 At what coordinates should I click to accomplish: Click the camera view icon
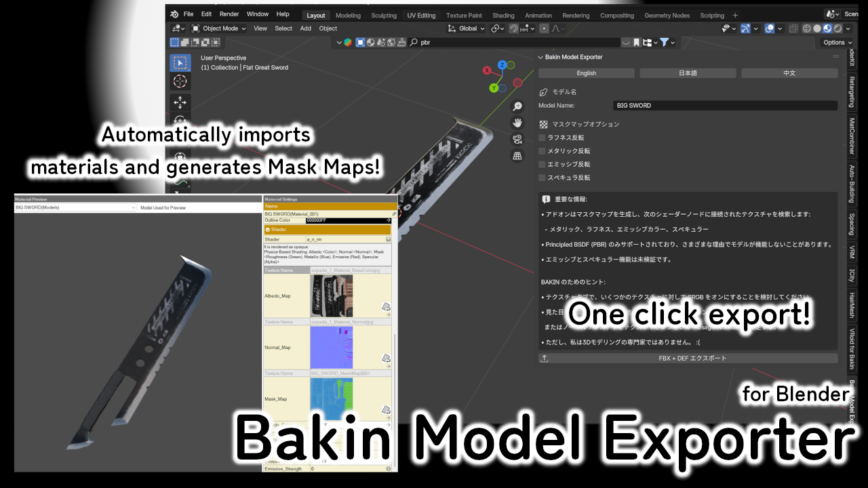517,140
